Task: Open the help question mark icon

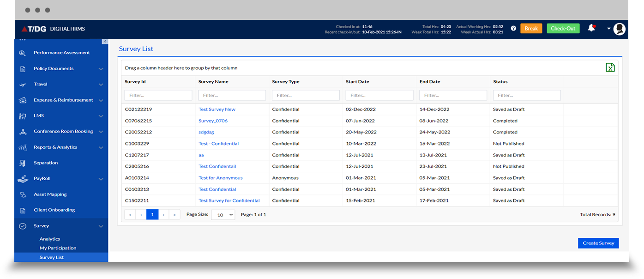Action: (x=513, y=29)
